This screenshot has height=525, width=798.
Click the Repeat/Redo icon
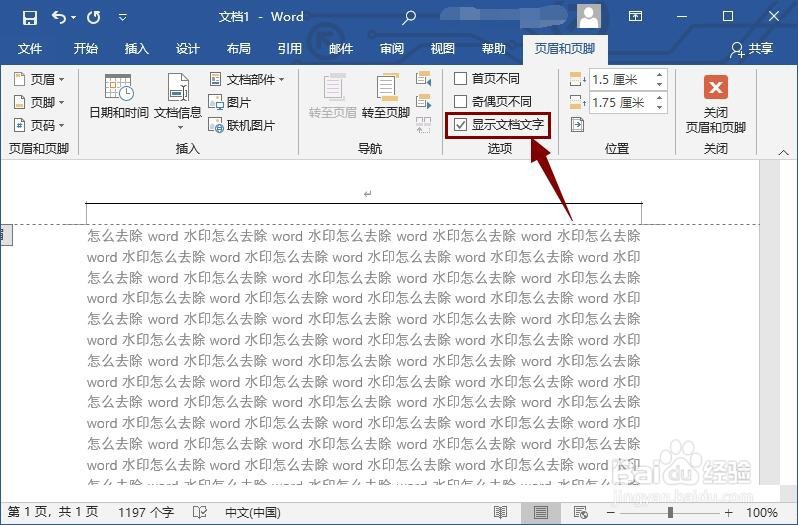94,18
